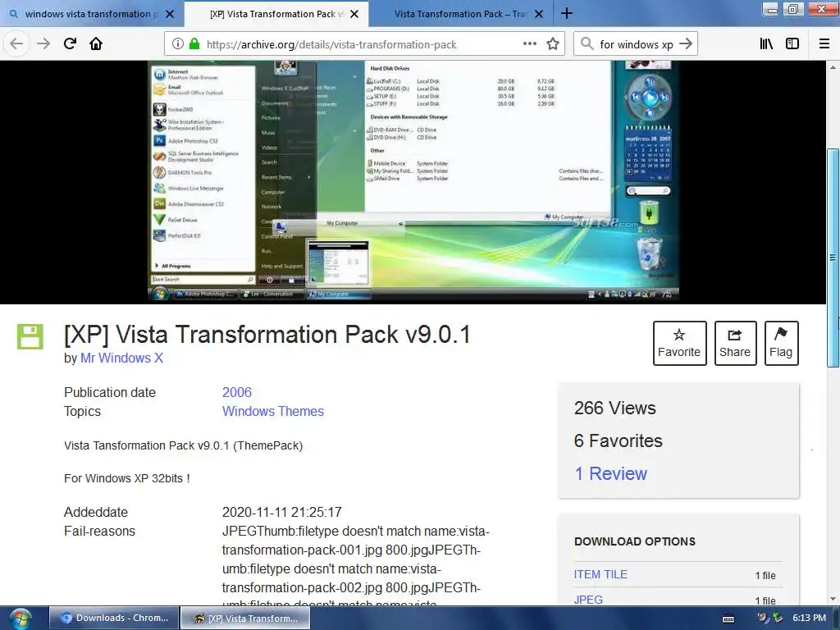Flag this item with Flag button
This screenshot has height=630, width=840.
point(781,344)
